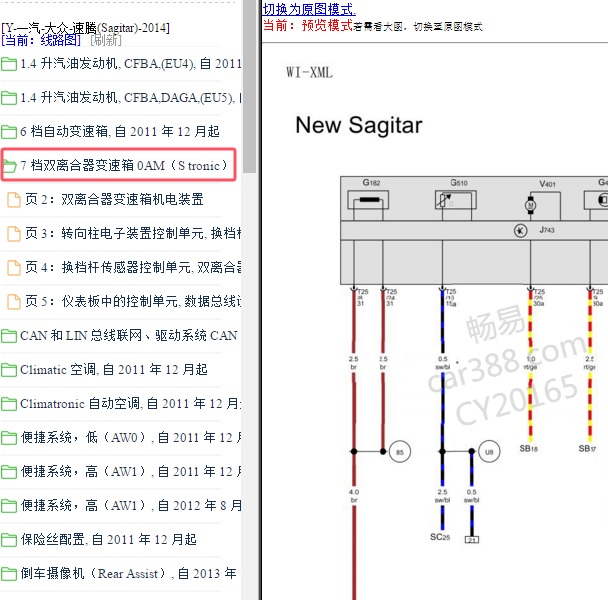This screenshot has height=600, width=608.
Task: Click 刷新 refresh link
Action: coord(106,40)
